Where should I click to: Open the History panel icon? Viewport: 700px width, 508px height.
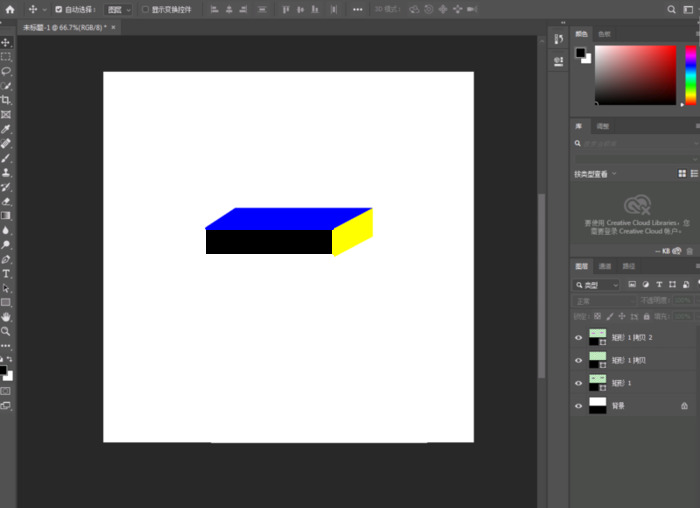point(558,39)
